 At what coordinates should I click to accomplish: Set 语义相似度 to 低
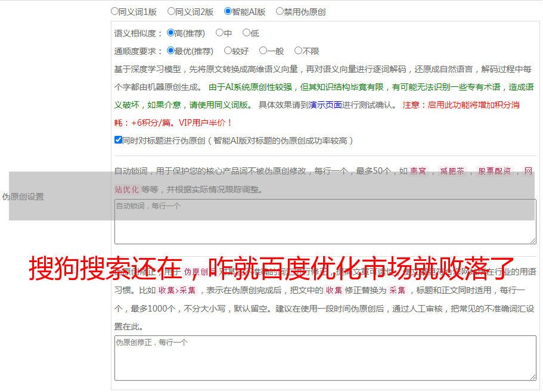pyautogui.click(x=247, y=33)
